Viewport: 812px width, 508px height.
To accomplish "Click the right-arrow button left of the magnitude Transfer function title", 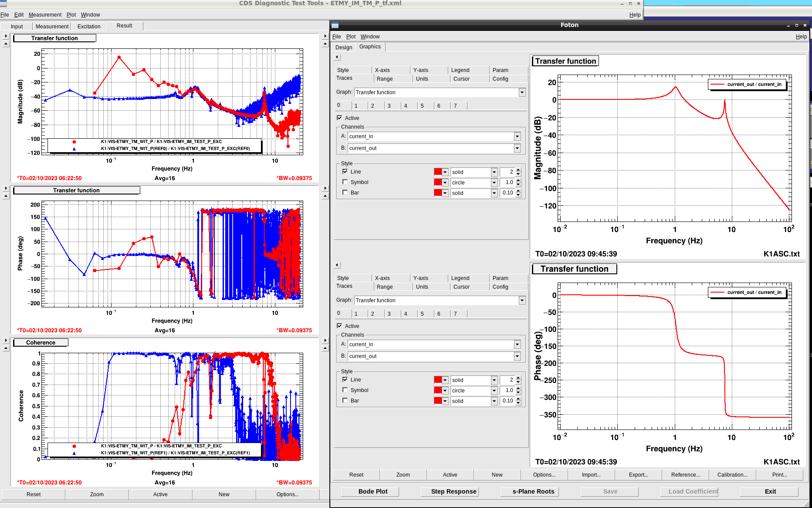I will 6,36.
